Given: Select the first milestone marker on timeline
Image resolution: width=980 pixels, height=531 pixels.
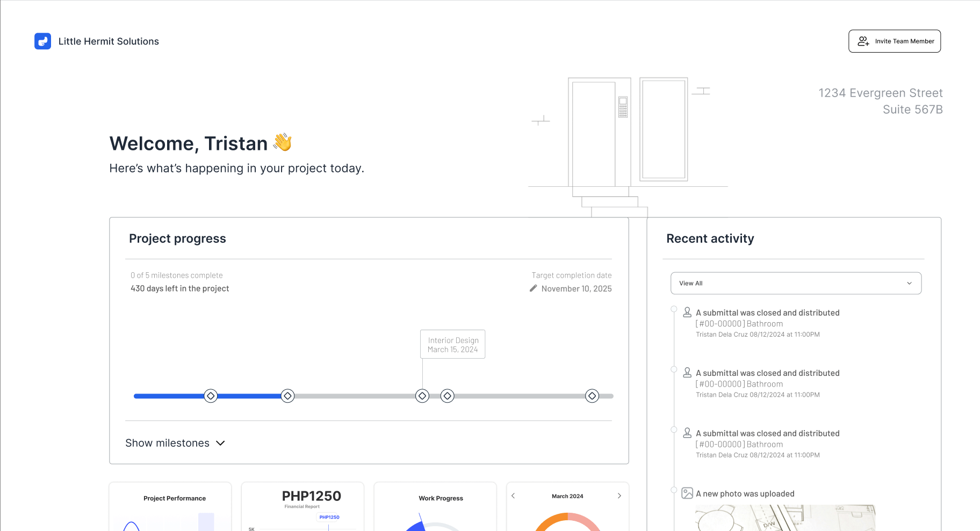Looking at the screenshot, I should 211,396.
